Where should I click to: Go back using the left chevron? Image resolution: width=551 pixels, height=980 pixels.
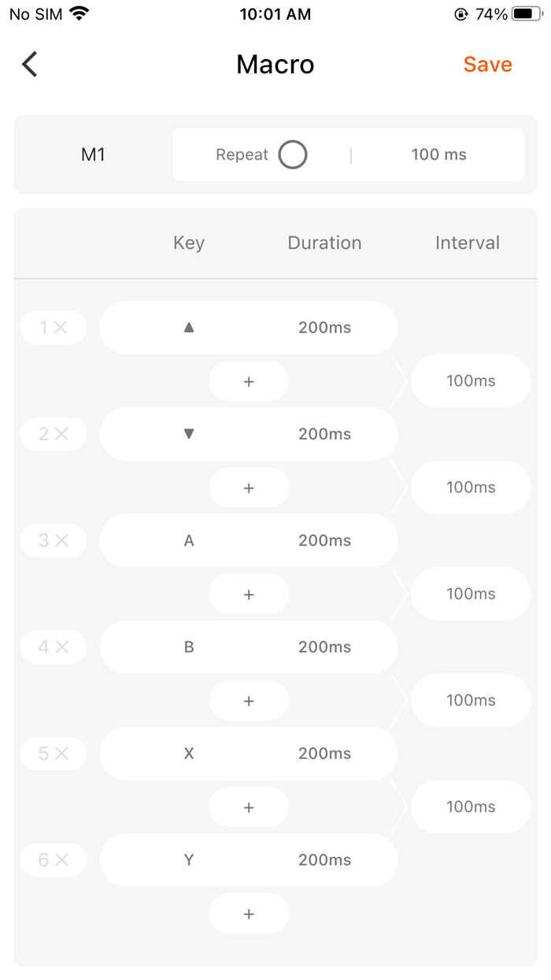[x=30, y=65]
